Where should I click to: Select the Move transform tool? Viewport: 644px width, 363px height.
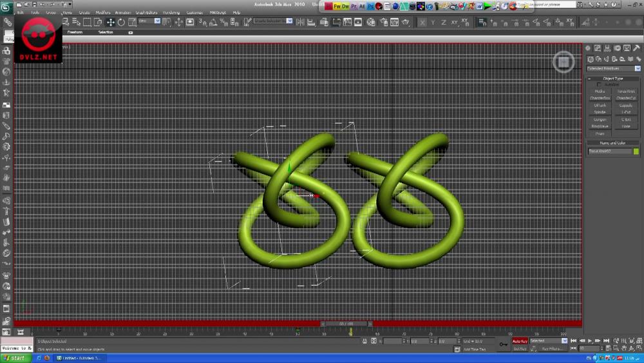point(110,22)
